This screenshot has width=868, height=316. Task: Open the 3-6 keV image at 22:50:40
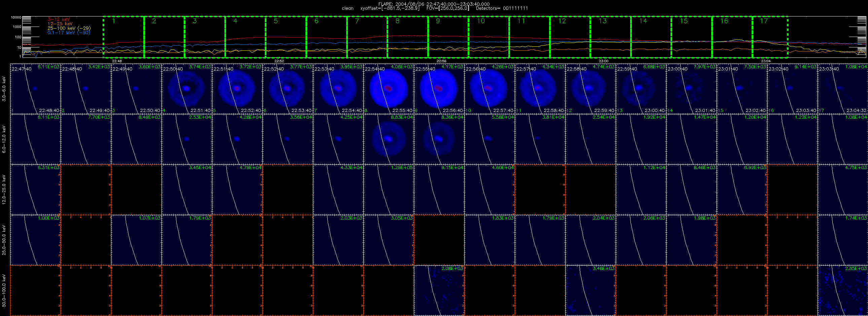(x=187, y=88)
